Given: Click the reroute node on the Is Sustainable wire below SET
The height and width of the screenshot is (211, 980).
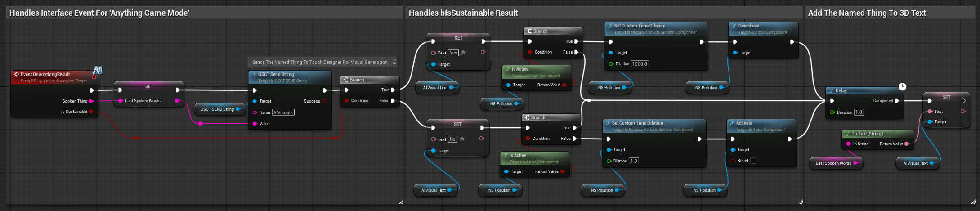Looking at the screenshot, I should (x=135, y=138).
